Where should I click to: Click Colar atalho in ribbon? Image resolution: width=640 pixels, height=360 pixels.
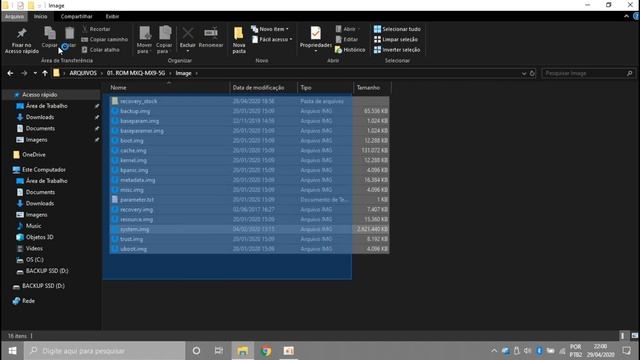pos(100,49)
